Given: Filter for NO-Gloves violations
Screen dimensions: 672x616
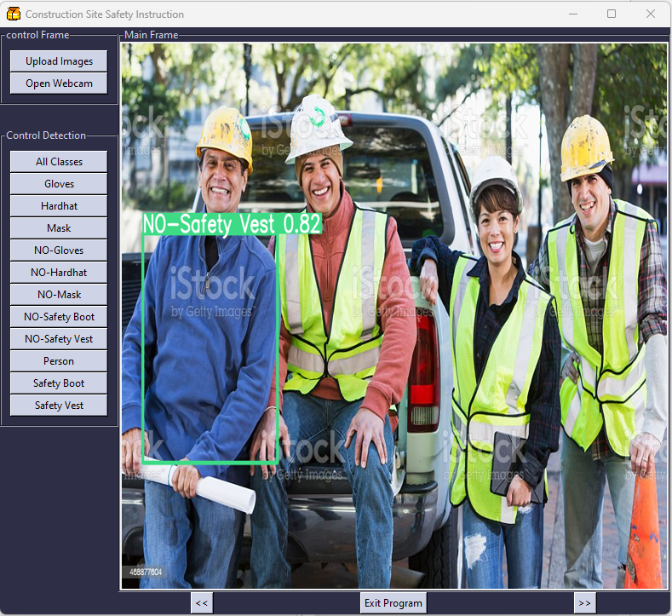Looking at the screenshot, I should pyautogui.click(x=59, y=250).
